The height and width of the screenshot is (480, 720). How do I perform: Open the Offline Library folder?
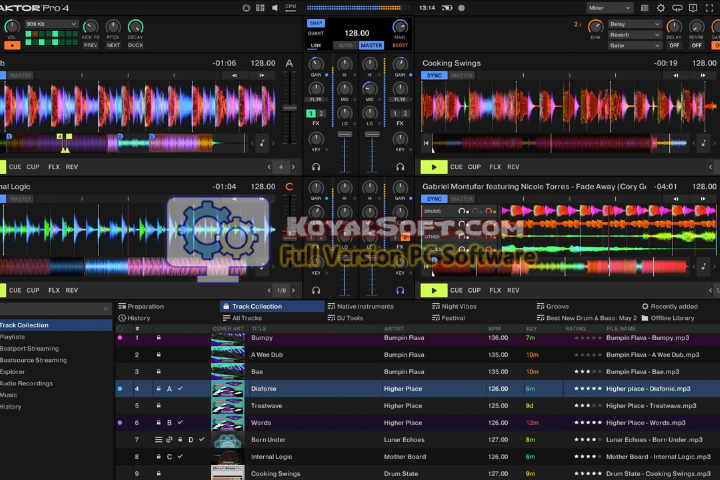click(668, 318)
